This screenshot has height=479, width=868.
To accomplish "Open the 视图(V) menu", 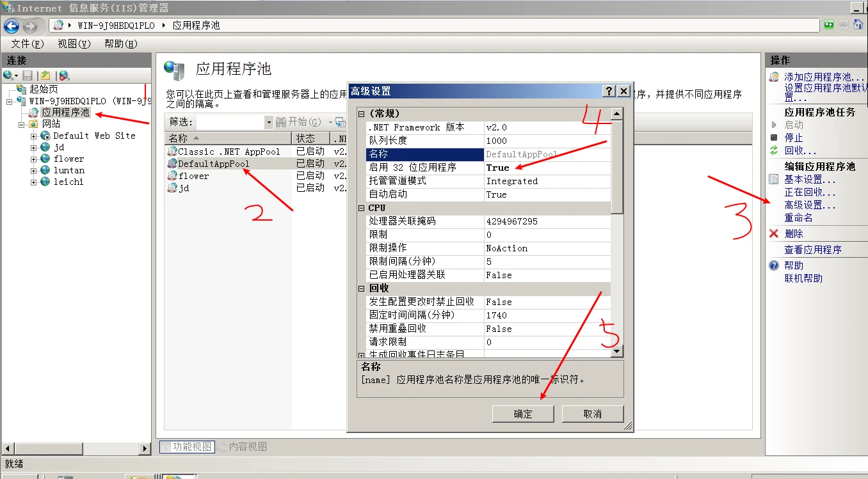I will click(74, 43).
